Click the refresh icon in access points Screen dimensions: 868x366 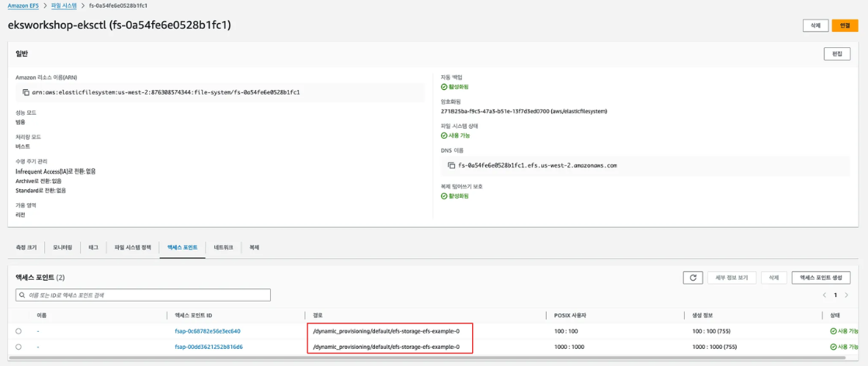(x=693, y=278)
